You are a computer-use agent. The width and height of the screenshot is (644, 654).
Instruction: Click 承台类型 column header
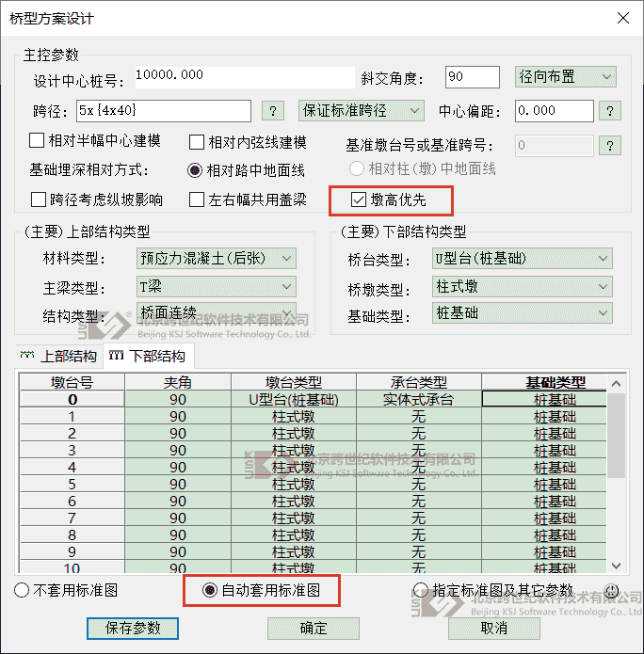click(x=419, y=382)
